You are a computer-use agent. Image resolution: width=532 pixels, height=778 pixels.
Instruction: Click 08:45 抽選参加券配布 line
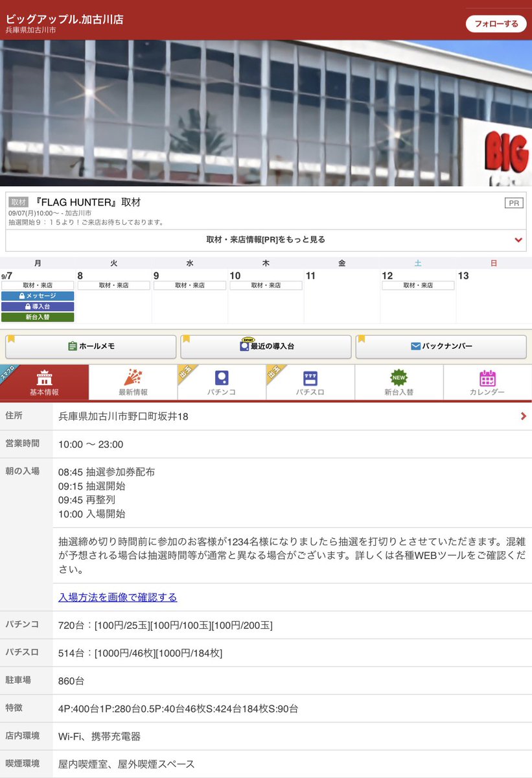point(106,472)
